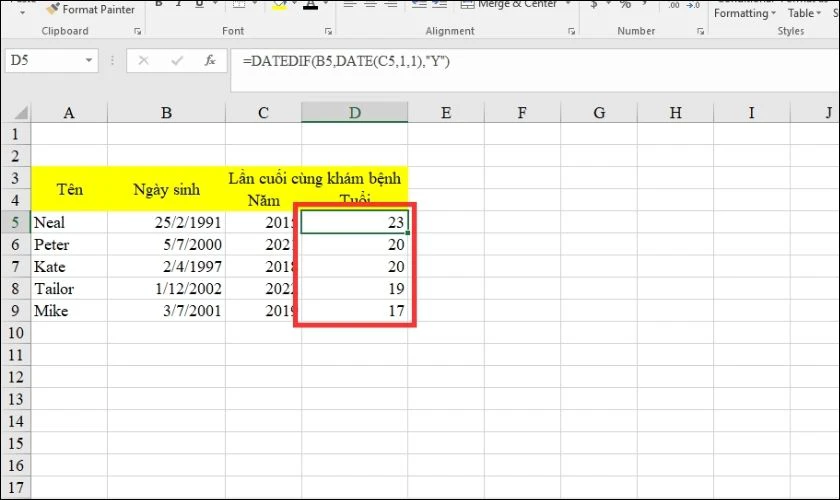Image resolution: width=840 pixels, height=500 pixels.
Task: Select row 1 header
Action: [x=16, y=133]
